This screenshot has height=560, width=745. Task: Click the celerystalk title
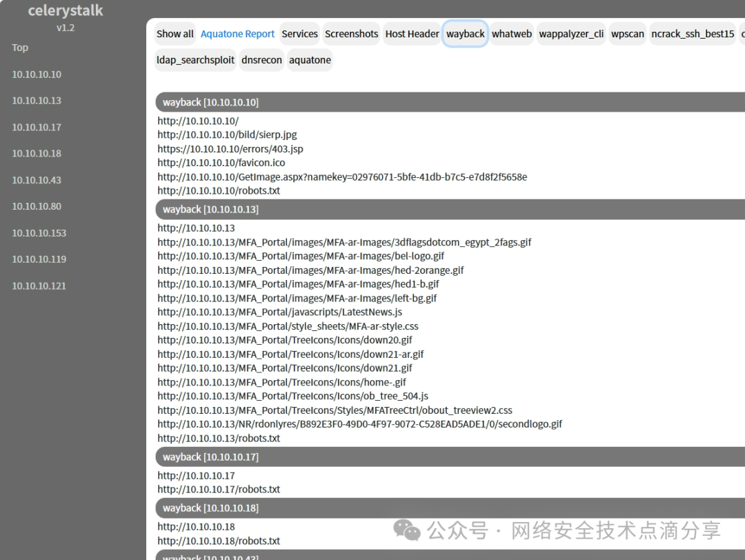click(x=65, y=10)
